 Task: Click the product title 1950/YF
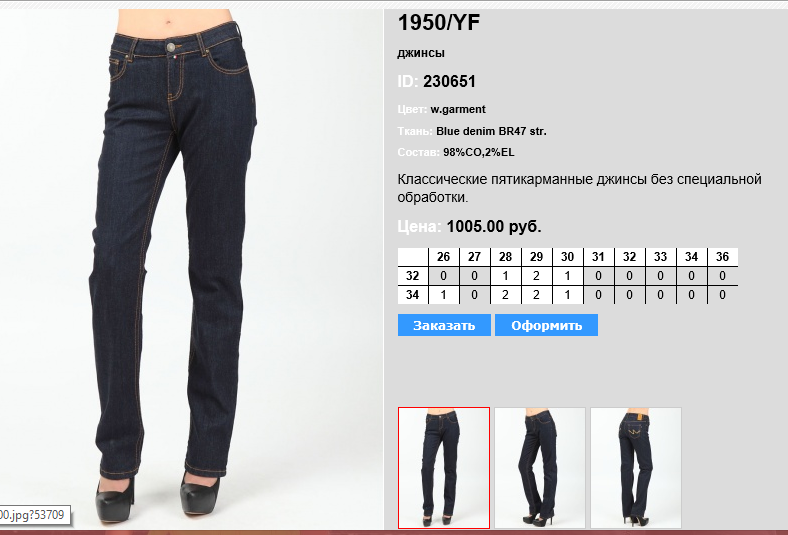439,23
